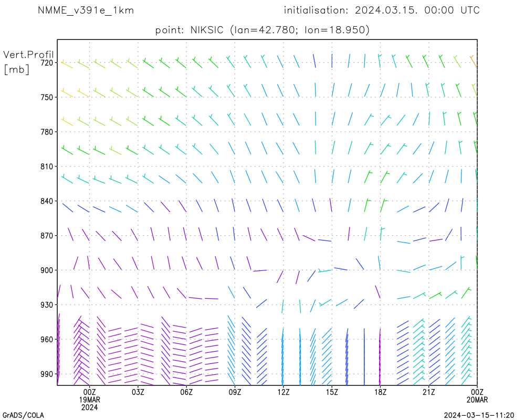This screenshot has width=525, height=420.
Task: Click the orange wind barb at 720 mb, 00Z 20MAR
Action: pyautogui.click(x=474, y=61)
